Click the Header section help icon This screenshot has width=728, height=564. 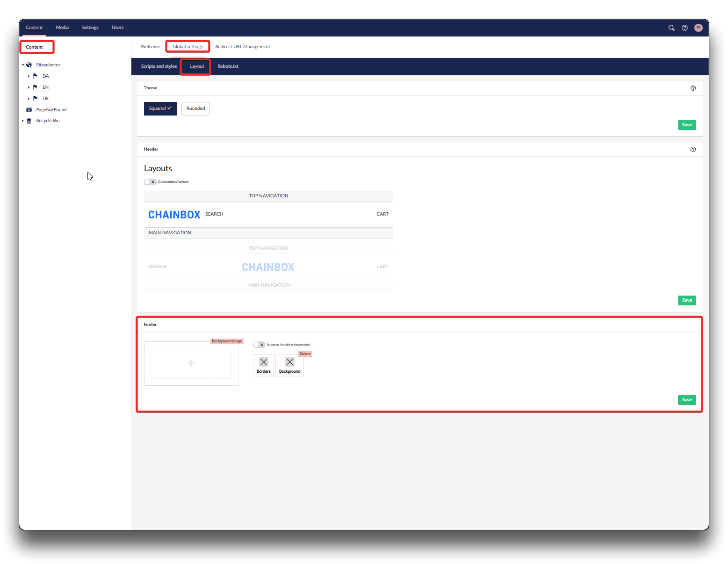[693, 150]
